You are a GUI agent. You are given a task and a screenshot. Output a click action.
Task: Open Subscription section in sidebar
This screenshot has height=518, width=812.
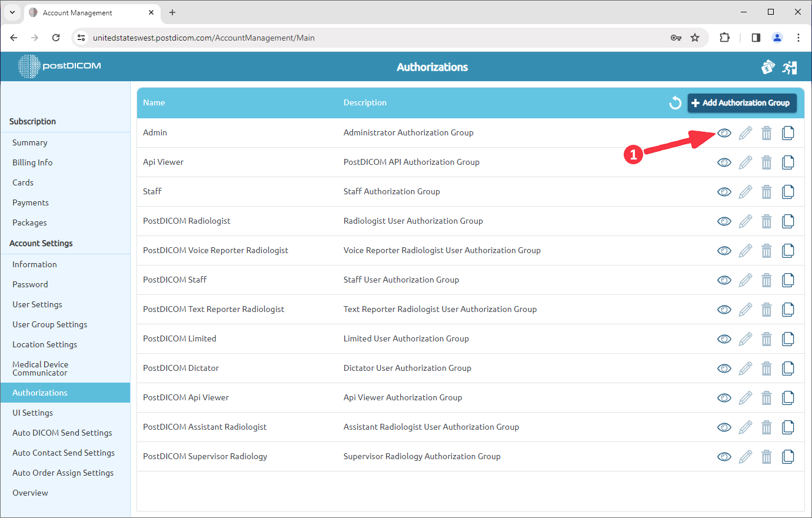[31, 121]
